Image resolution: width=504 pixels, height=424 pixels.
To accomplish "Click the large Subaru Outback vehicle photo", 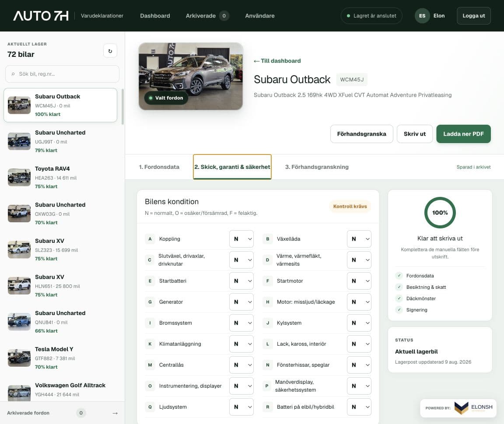I will click(x=191, y=76).
